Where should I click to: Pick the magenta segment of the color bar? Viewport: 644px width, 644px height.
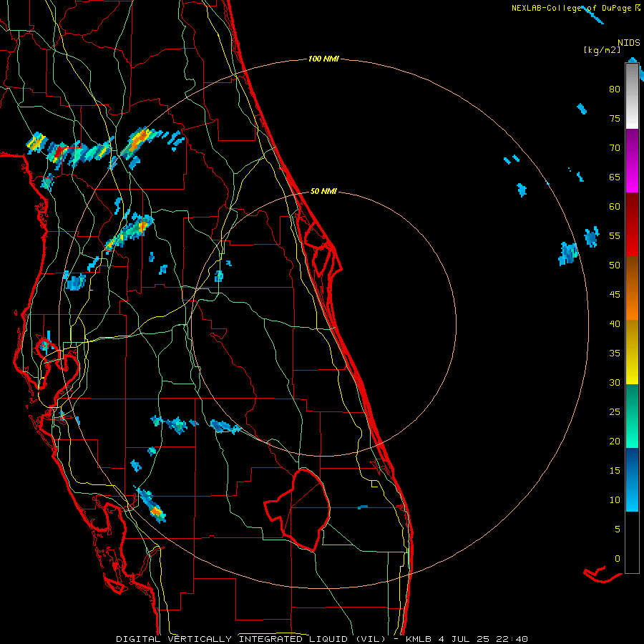click(x=632, y=160)
